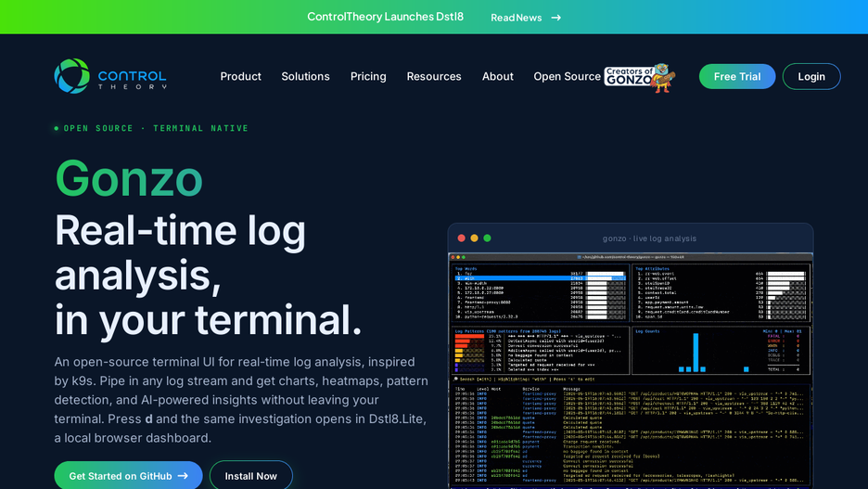Open the Solutions menu
The image size is (868, 489).
click(x=306, y=76)
